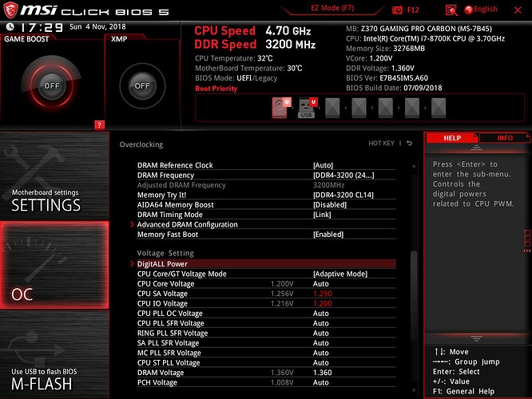Select PCH Voltage Auto value

coord(320,382)
